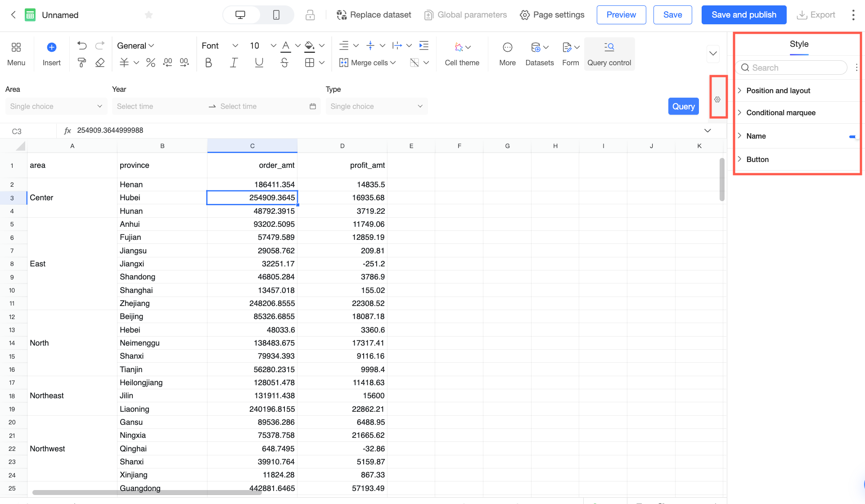Open the Page settings menu
Image resolution: width=865 pixels, height=504 pixels.
click(552, 15)
